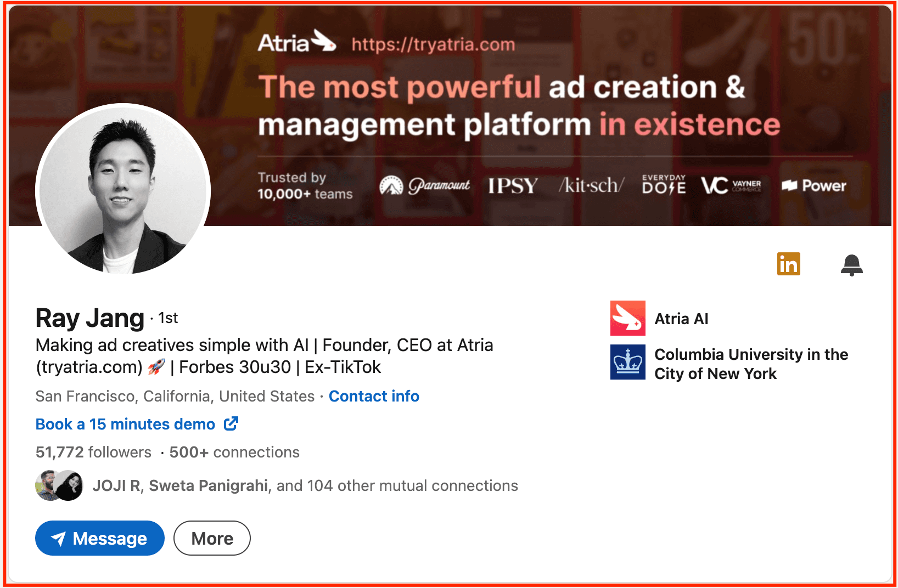Click the IPSY logo in banner
The height and width of the screenshot is (588, 898).
pos(512,186)
